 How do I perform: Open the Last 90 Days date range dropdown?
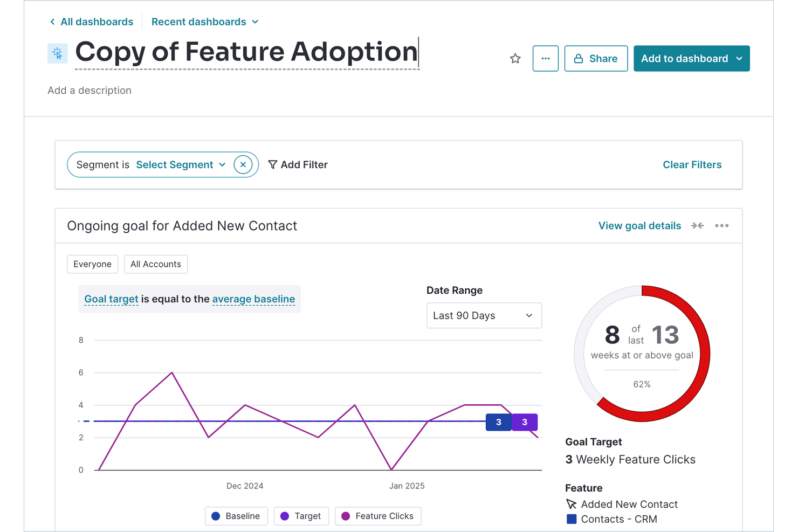483,315
